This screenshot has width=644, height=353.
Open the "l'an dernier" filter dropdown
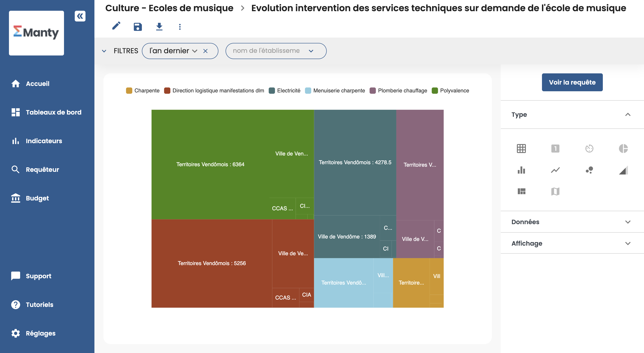point(173,51)
